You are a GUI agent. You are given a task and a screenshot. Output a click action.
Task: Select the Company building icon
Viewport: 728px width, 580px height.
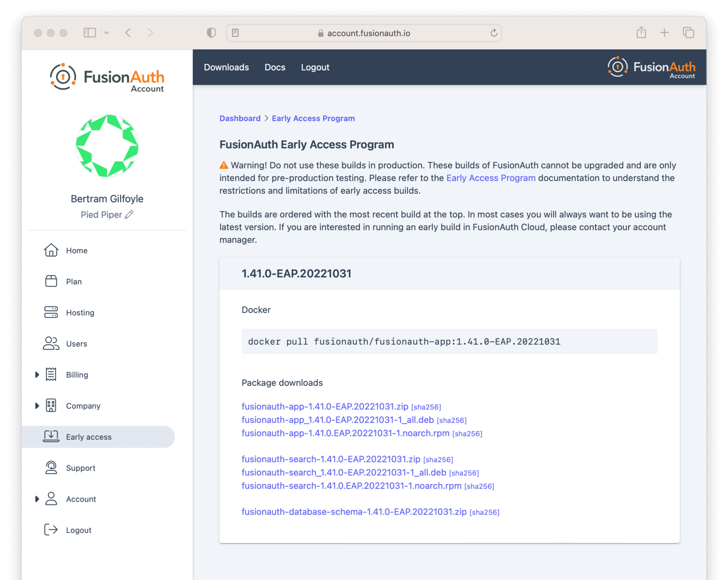(x=51, y=405)
